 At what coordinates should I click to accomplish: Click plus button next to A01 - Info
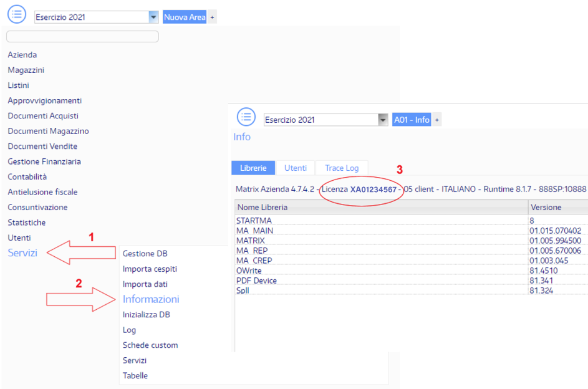[x=437, y=120]
